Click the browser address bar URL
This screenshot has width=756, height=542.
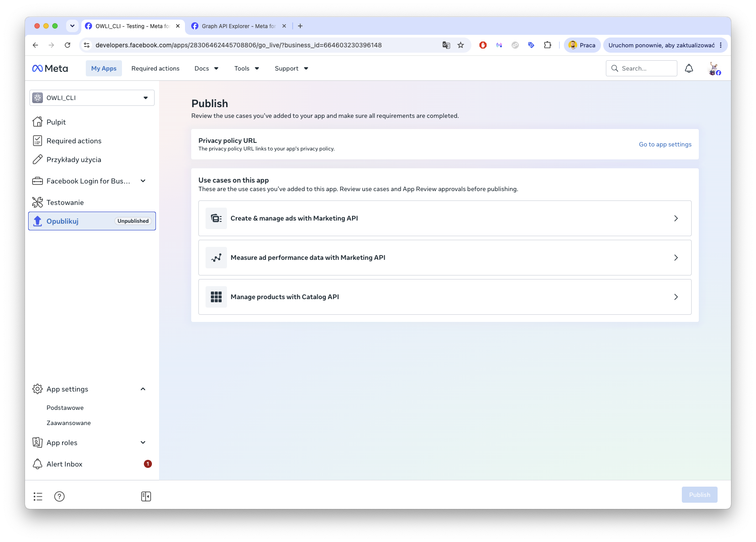click(x=239, y=45)
